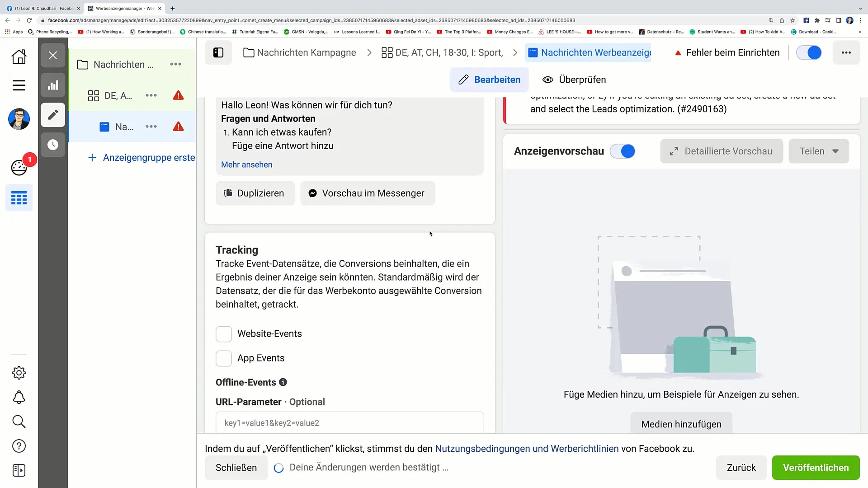Open Nutzungsbedingungen und Werberichtlinien link

527,449
